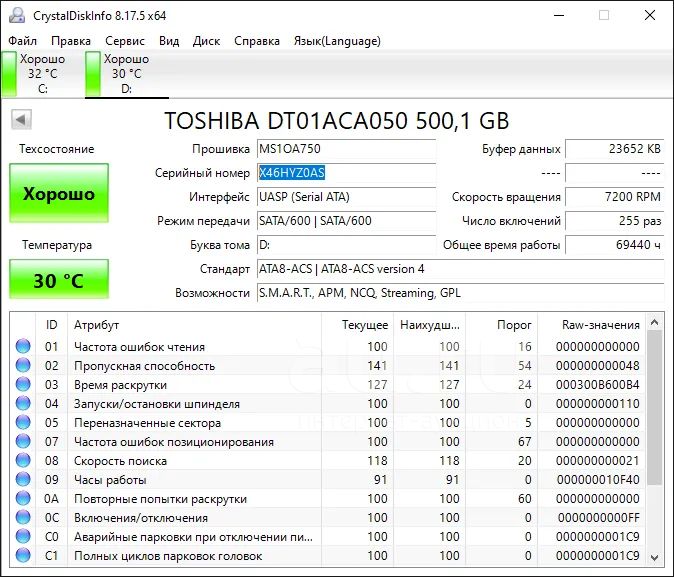
Task: Open the Правка menu
Action: tap(71, 41)
